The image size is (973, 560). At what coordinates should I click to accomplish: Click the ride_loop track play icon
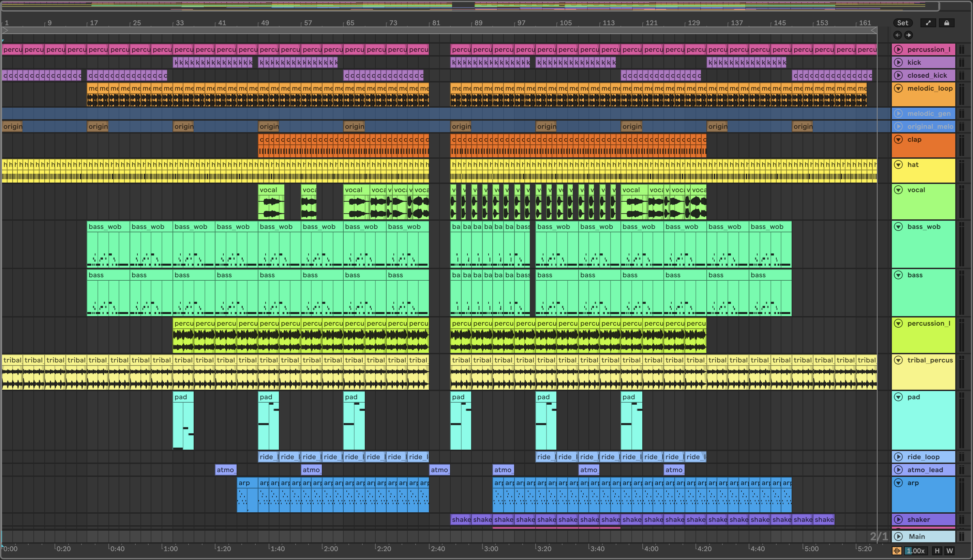[899, 457]
